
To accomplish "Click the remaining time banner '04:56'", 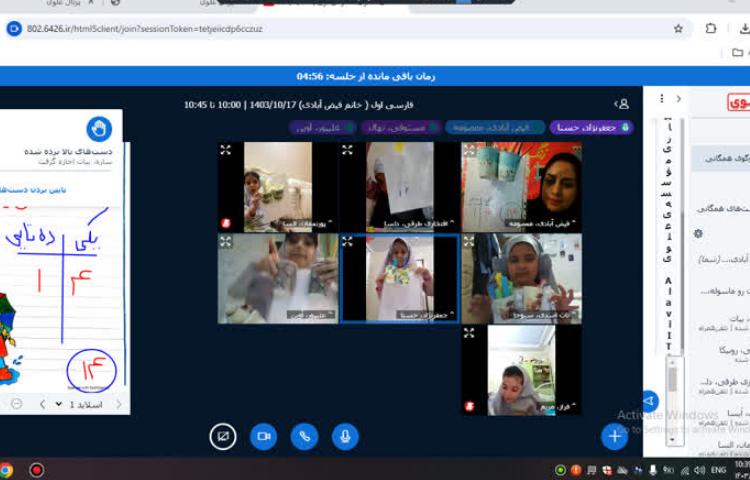I will (366, 76).
